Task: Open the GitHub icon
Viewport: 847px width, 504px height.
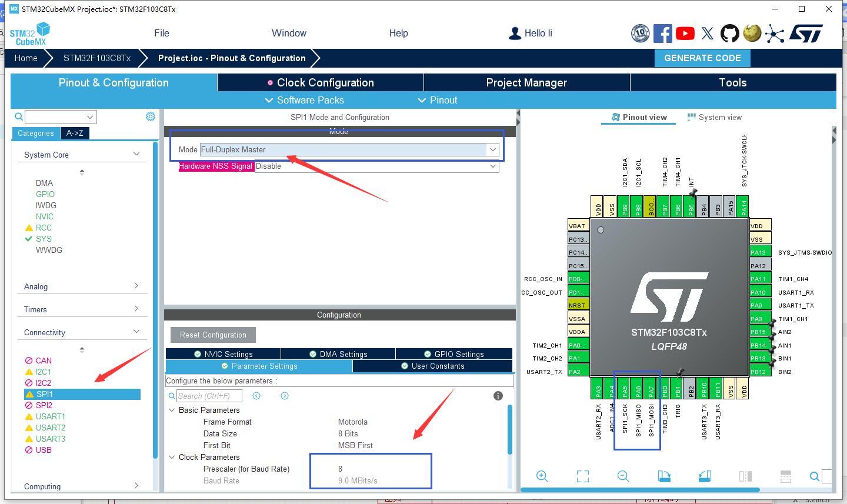Action: pyautogui.click(x=730, y=34)
